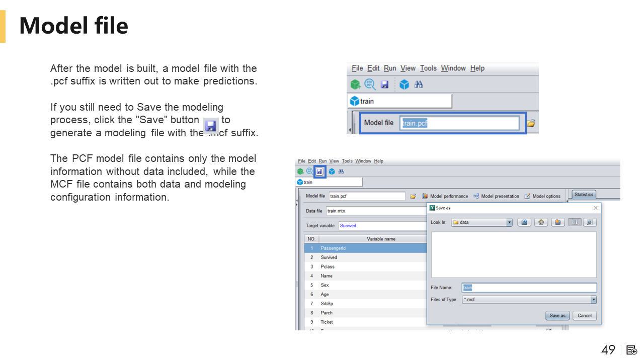Image resolution: width=644 pixels, height=362 pixels.
Task: Open Model presentation
Action: (496, 196)
